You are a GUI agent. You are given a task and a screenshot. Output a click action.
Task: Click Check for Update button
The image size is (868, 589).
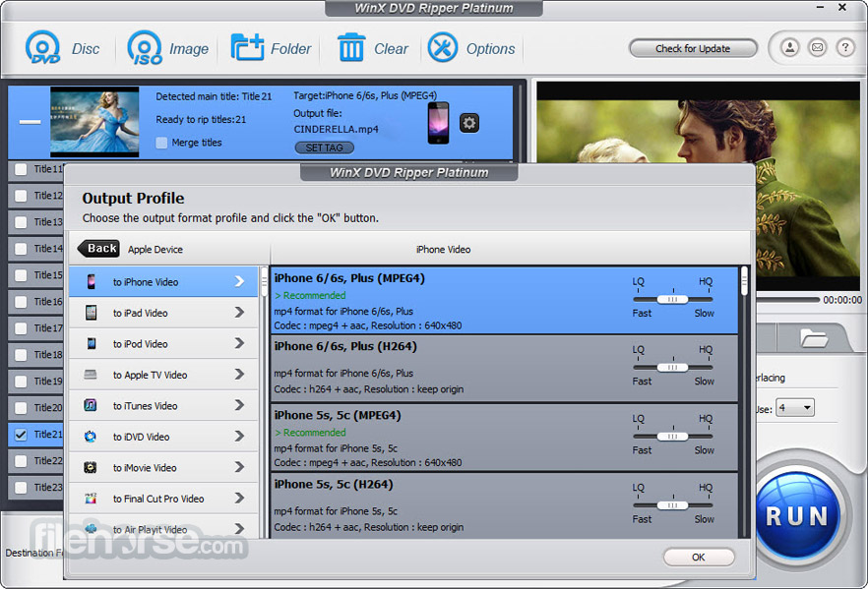693,48
